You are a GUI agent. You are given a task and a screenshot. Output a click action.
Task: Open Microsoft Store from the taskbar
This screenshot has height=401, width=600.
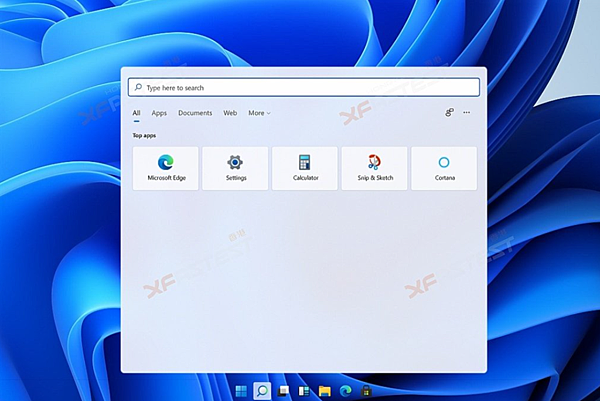tap(366, 391)
